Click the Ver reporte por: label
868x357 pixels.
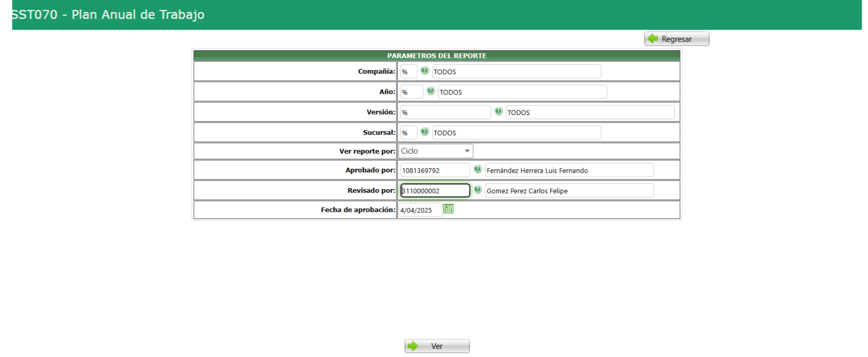pos(367,151)
